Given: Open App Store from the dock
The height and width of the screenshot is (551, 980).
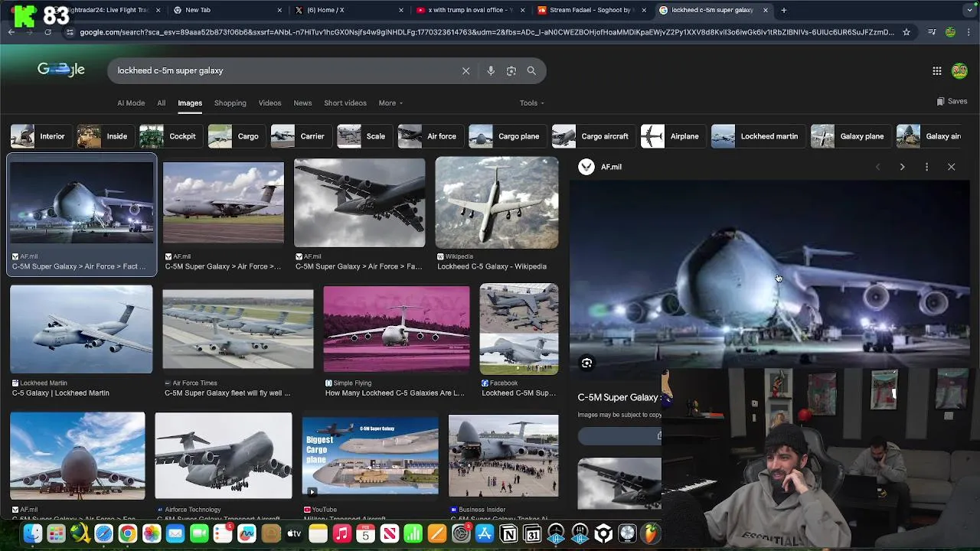Looking at the screenshot, I should tap(484, 533).
